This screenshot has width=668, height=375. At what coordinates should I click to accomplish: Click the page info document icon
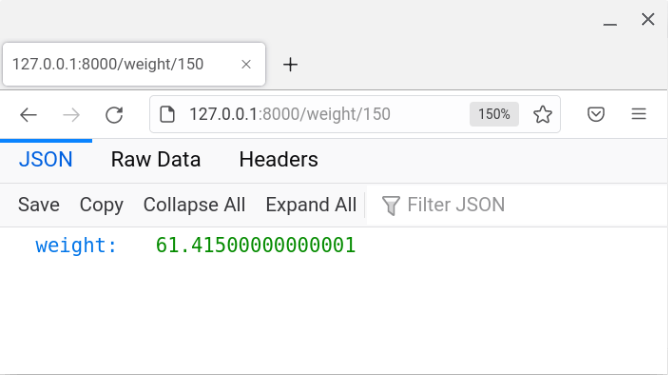[x=167, y=114]
